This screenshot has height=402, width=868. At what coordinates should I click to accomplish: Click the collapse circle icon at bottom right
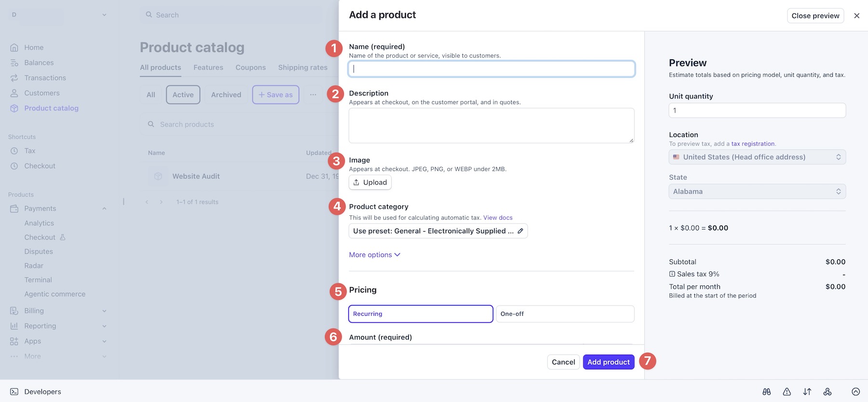click(x=856, y=392)
